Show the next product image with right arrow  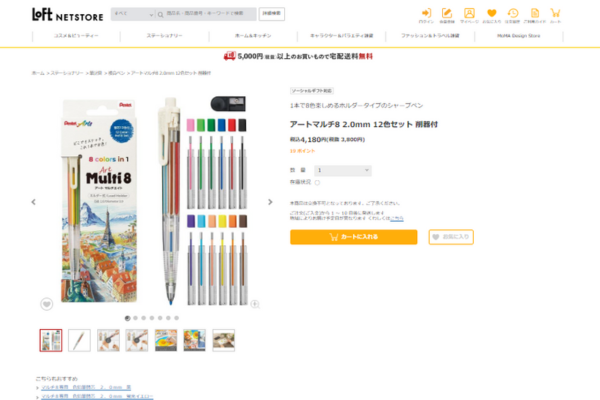point(270,202)
